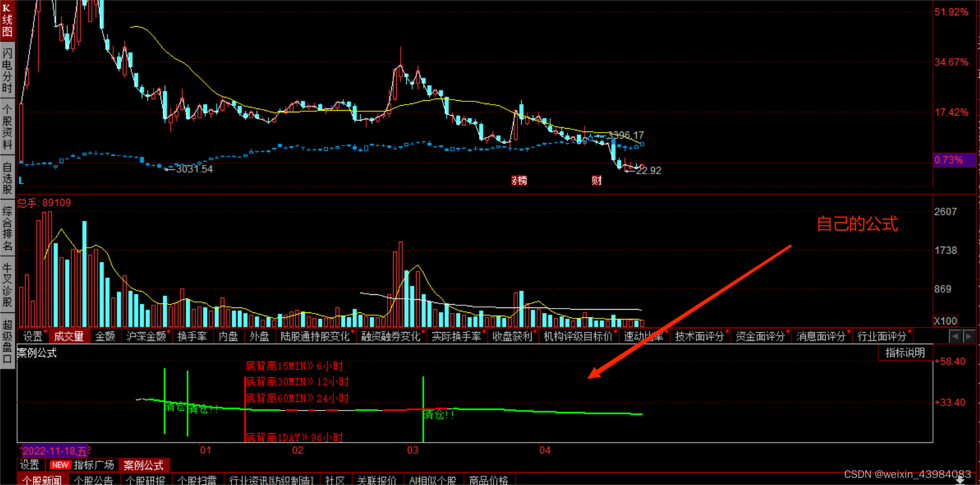Open the 商品价格 tab

point(489,480)
